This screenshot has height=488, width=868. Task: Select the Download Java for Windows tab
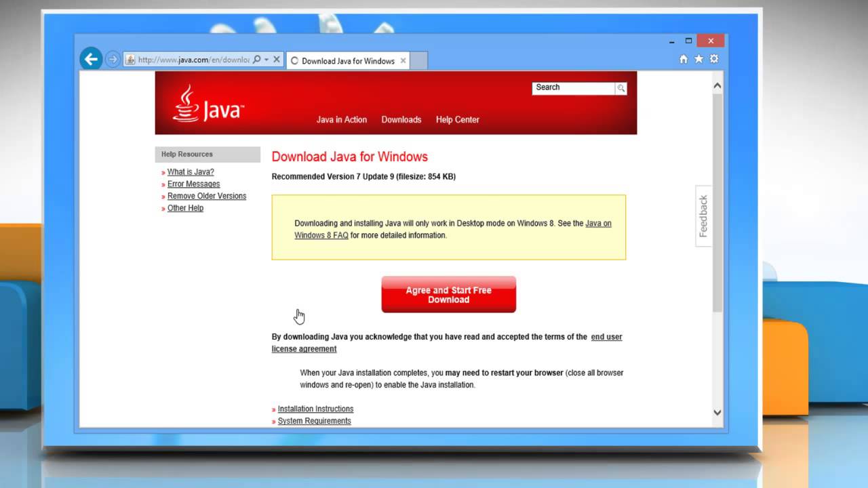[348, 60]
